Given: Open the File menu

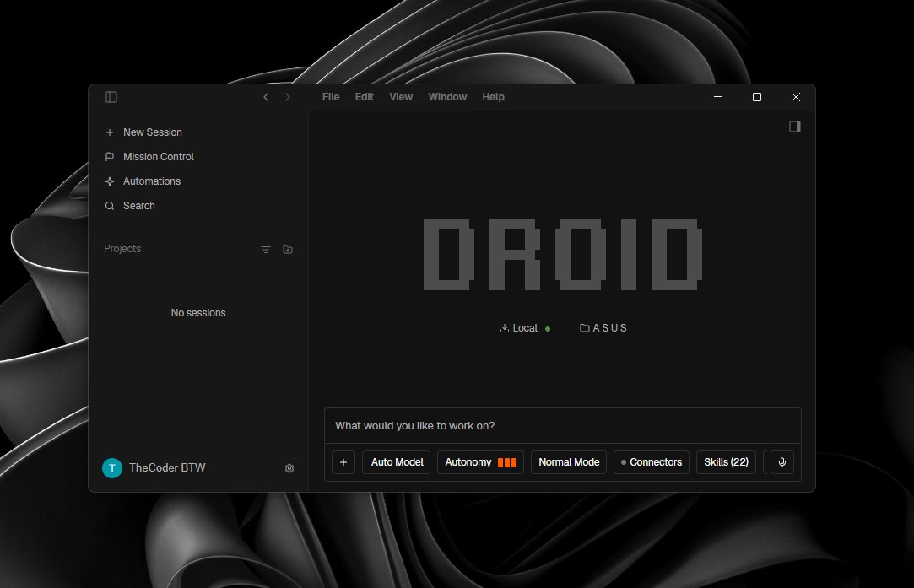Looking at the screenshot, I should 331,97.
